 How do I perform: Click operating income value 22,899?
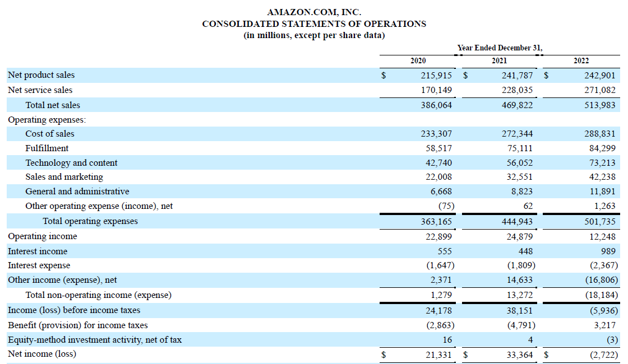pyautogui.click(x=438, y=237)
